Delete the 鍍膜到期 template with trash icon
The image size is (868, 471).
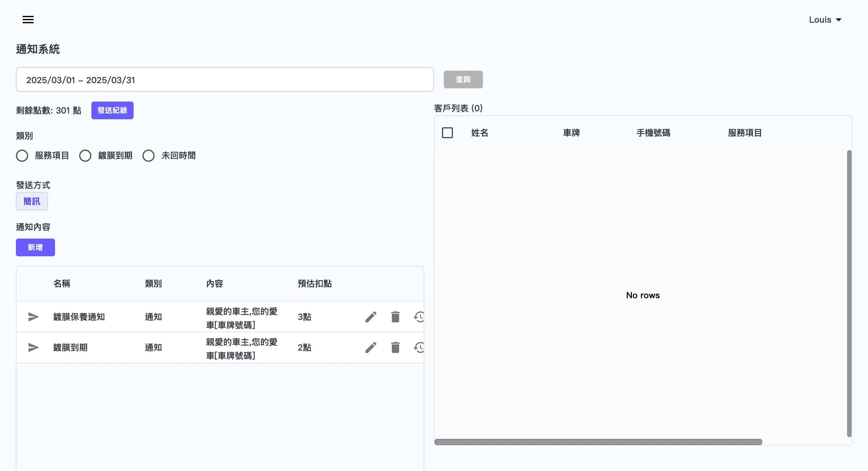[395, 347]
